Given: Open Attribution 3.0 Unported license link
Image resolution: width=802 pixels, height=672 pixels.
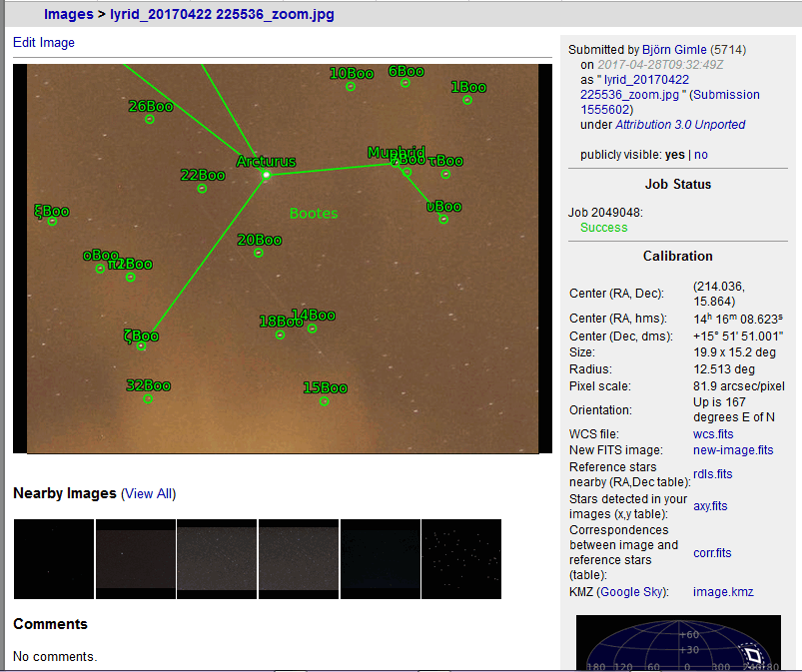Looking at the screenshot, I should (x=680, y=125).
